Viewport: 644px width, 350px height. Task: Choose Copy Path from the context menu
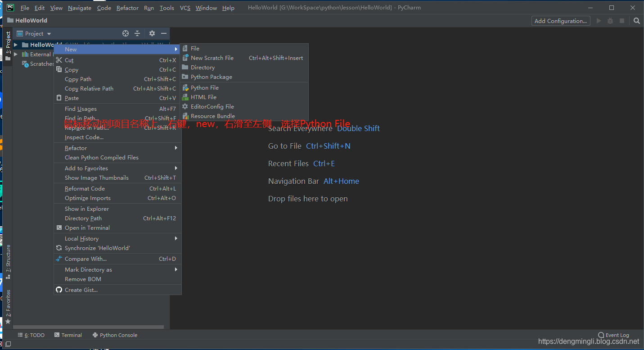click(x=117, y=79)
